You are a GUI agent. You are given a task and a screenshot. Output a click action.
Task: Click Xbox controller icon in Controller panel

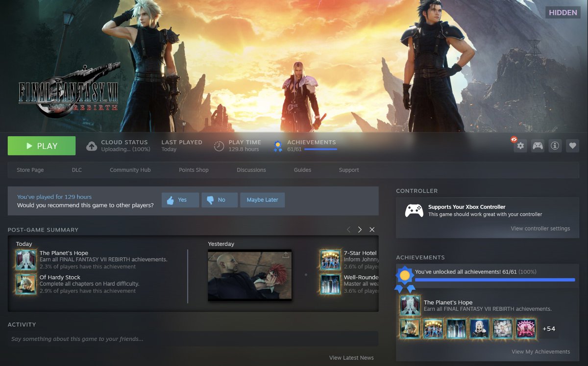click(414, 210)
